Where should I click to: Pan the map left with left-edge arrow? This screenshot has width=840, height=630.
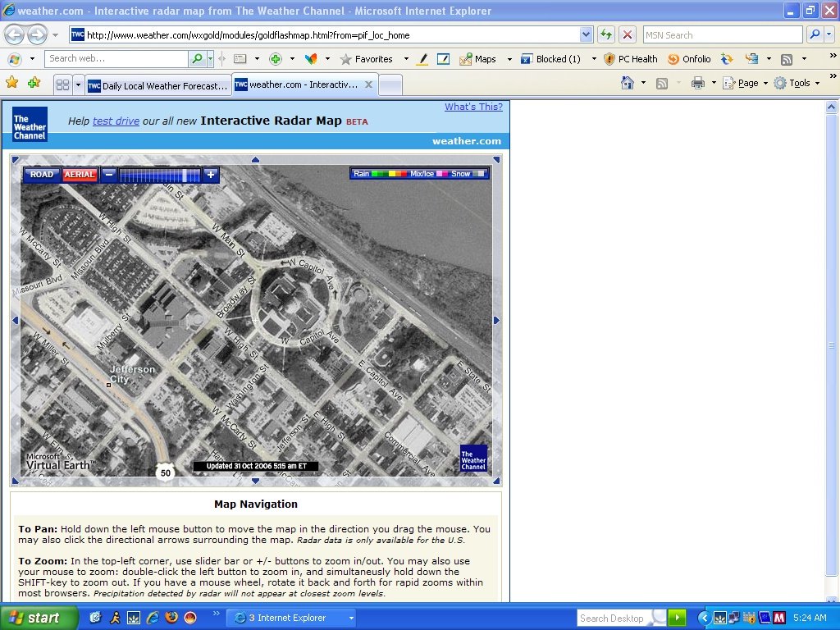pos(15,321)
